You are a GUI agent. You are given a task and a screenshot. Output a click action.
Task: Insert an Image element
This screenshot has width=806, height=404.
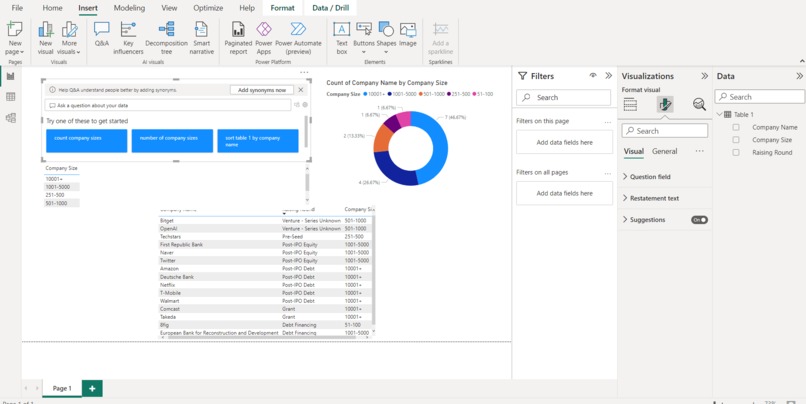pos(408,34)
